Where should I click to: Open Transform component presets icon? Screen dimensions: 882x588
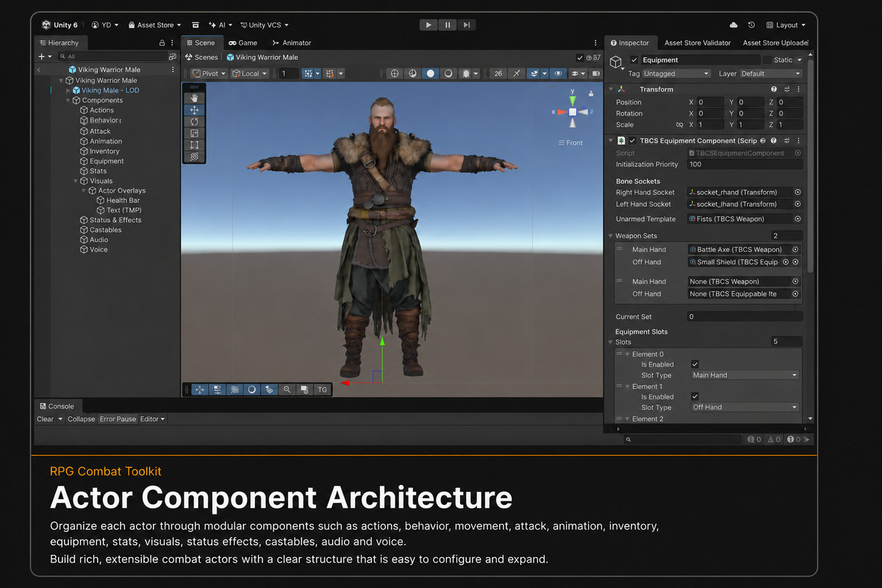(787, 89)
